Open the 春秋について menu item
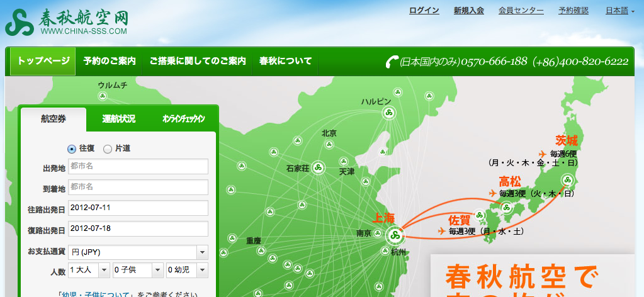The image size is (644, 297). (285, 61)
